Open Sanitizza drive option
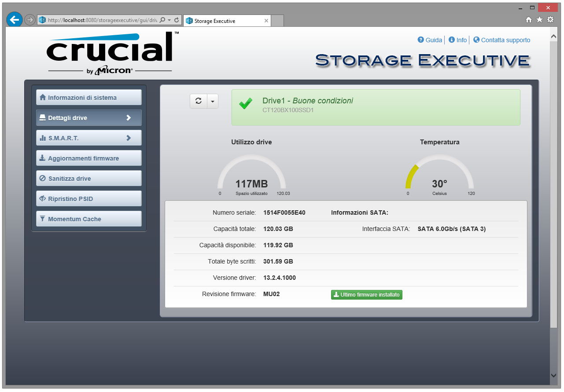This screenshot has height=392, width=564. pyautogui.click(x=89, y=179)
